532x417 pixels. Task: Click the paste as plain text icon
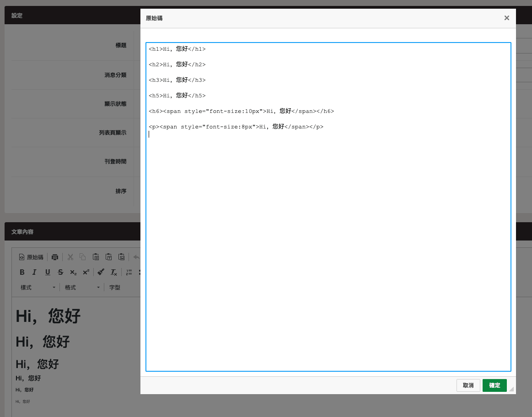[x=109, y=257]
